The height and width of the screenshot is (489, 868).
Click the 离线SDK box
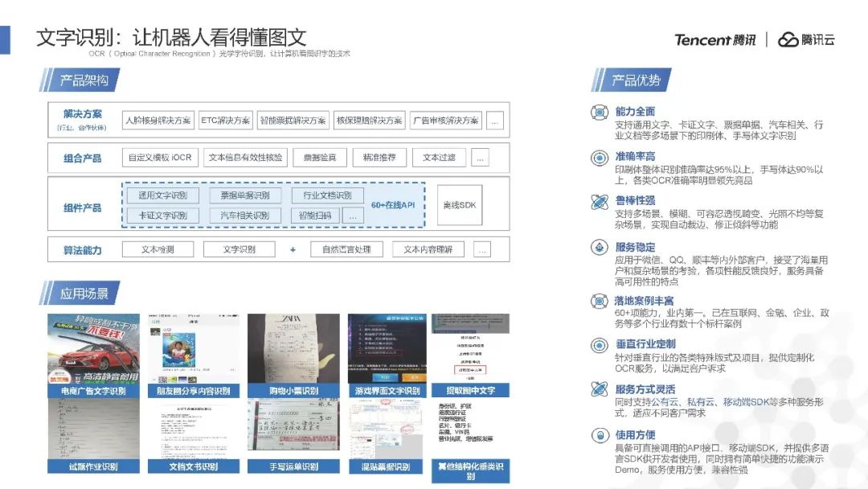coord(460,205)
